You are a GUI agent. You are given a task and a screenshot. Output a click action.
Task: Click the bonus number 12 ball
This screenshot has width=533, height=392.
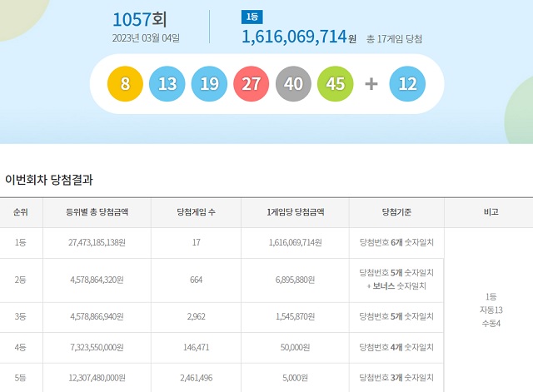[x=407, y=83]
